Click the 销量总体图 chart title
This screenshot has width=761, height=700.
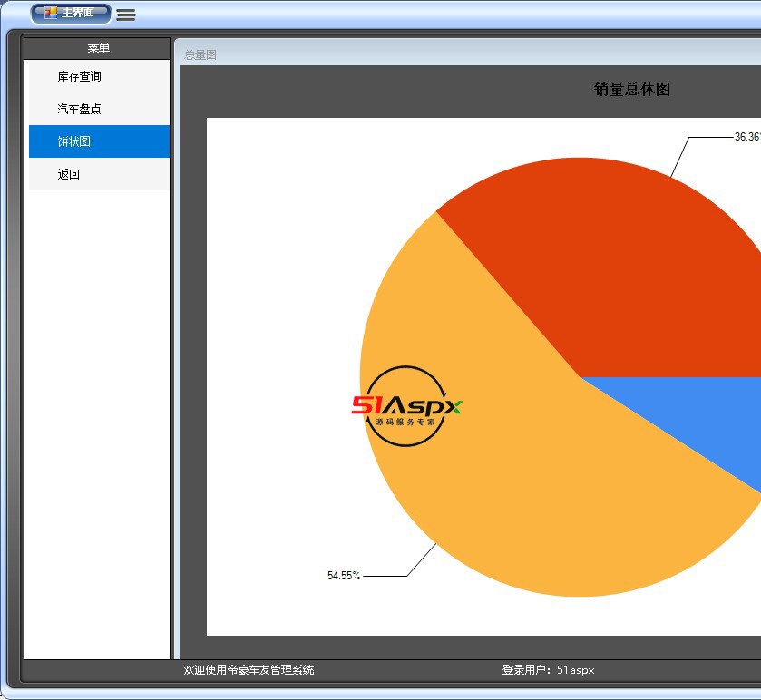(631, 89)
